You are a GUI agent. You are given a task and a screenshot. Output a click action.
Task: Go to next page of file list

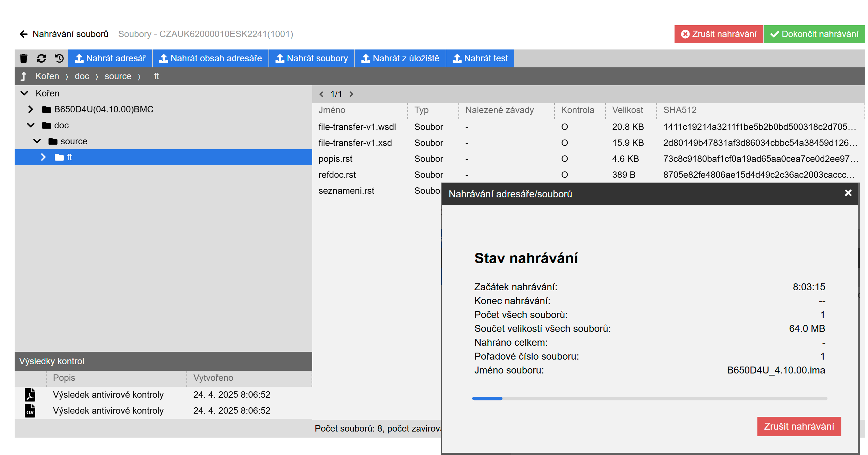351,94
